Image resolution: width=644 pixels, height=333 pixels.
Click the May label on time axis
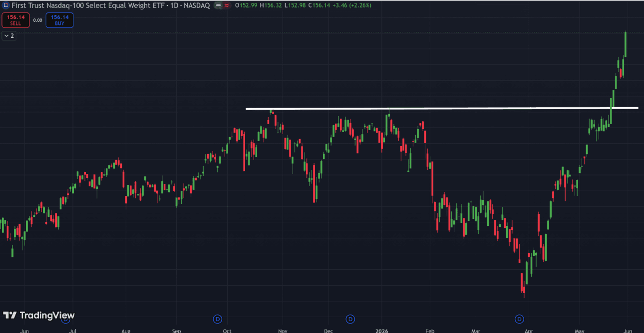point(579,330)
